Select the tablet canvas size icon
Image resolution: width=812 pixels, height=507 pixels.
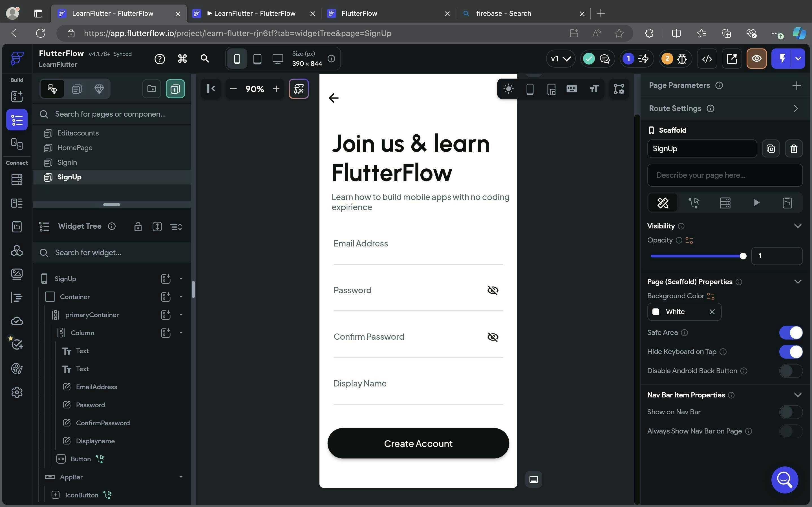click(x=257, y=59)
